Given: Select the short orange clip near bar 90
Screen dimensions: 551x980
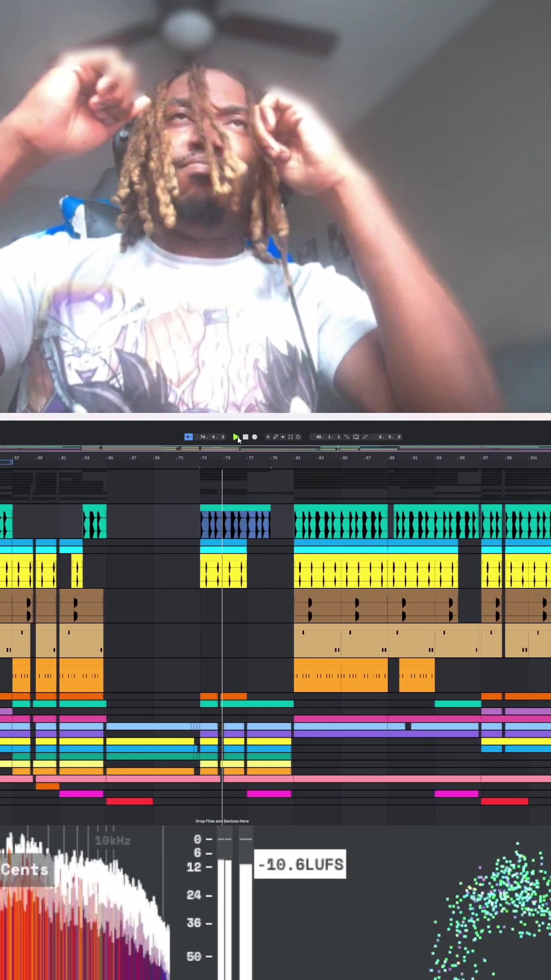Looking at the screenshot, I should (x=417, y=675).
